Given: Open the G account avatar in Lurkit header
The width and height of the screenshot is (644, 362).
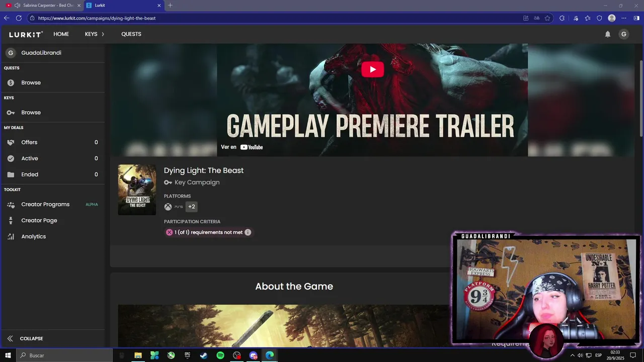Looking at the screenshot, I should (624, 34).
